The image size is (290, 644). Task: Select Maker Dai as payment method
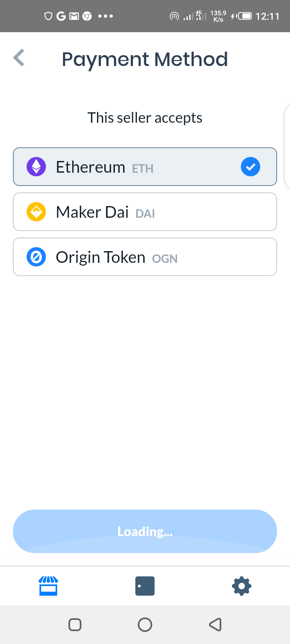tap(145, 212)
